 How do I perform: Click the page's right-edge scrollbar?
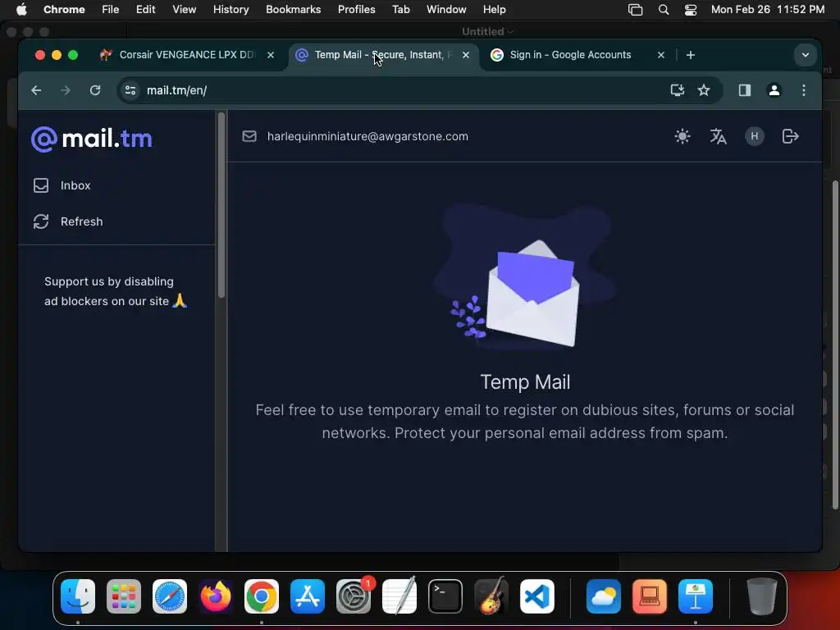coord(835,345)
